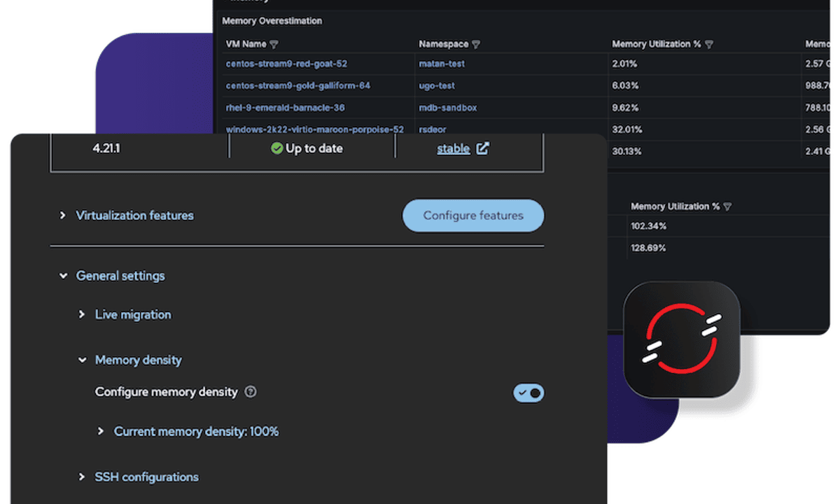Image resolution: width=840 pixels, height=504 pixels.
Task: Open VM centos-stream9-gold-galliform-64
Action: click(x=298, y=85)
